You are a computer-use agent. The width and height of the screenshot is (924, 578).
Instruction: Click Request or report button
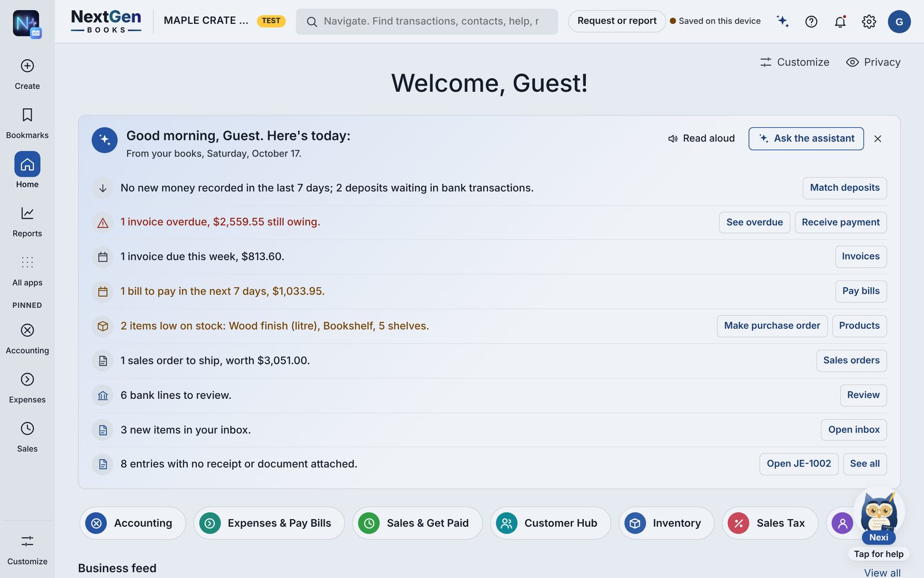click(x=617, y=21)
